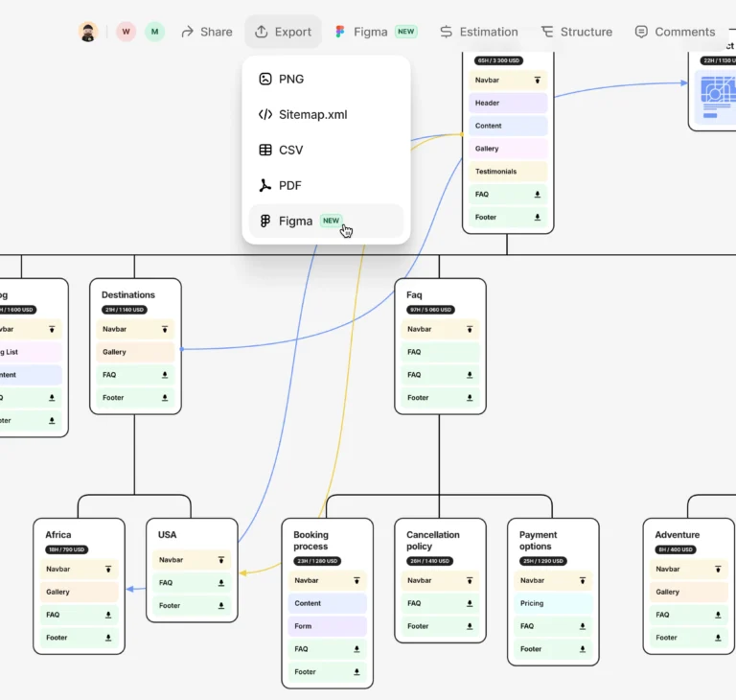
Task: Click the Export upload icon
Action: (261, 32)
